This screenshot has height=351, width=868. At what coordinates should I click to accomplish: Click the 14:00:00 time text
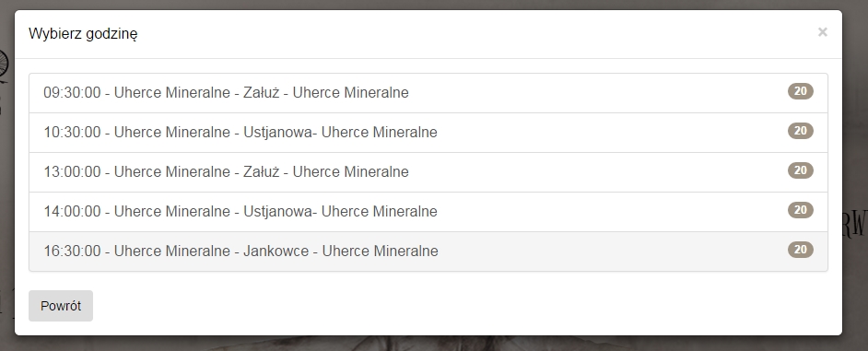tap(72, 212)
